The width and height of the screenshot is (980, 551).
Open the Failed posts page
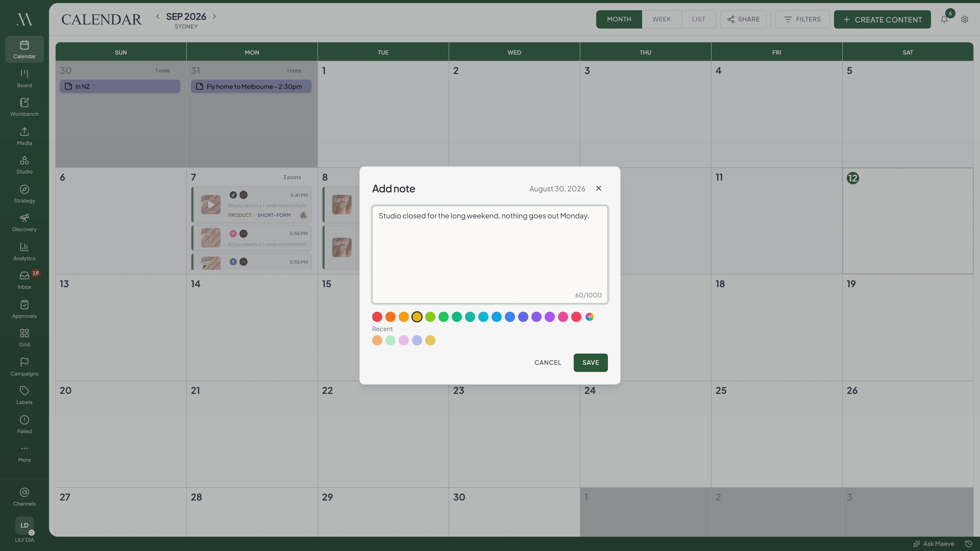point(24,424)
